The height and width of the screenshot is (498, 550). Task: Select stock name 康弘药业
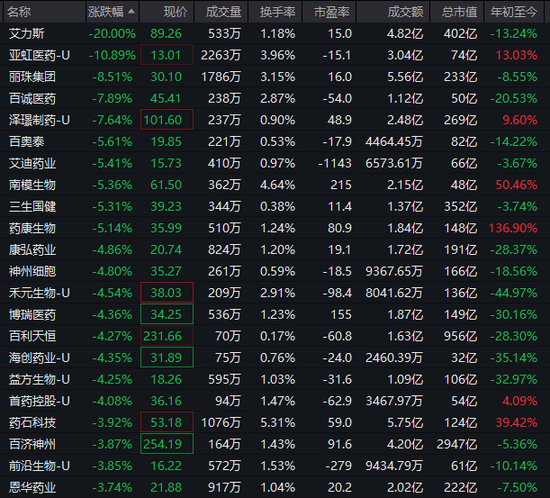pyautogui.click(x=32, y=250)
